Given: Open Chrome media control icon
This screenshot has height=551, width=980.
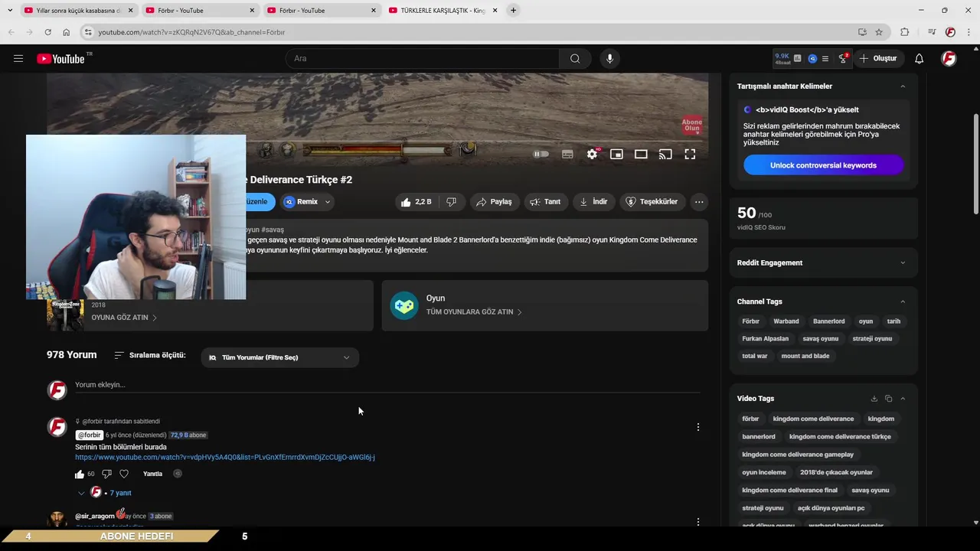Looking at the screenshot, I should click(x=932, y=32).
